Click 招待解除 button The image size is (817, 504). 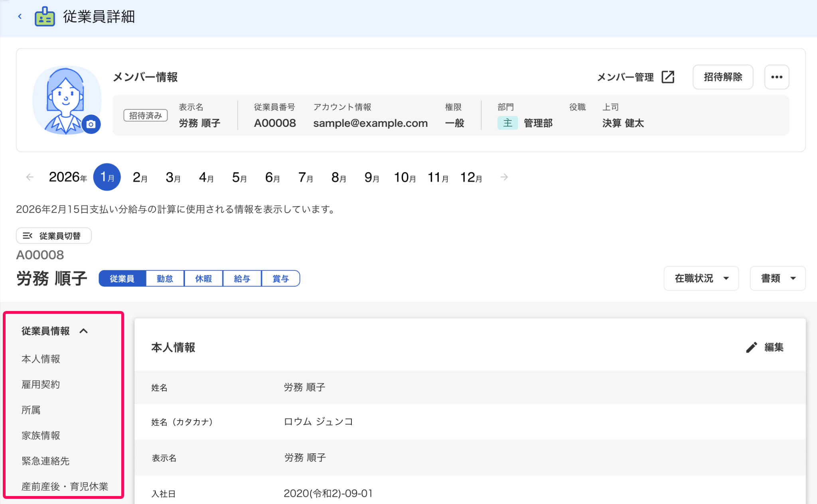click(723, 77)
